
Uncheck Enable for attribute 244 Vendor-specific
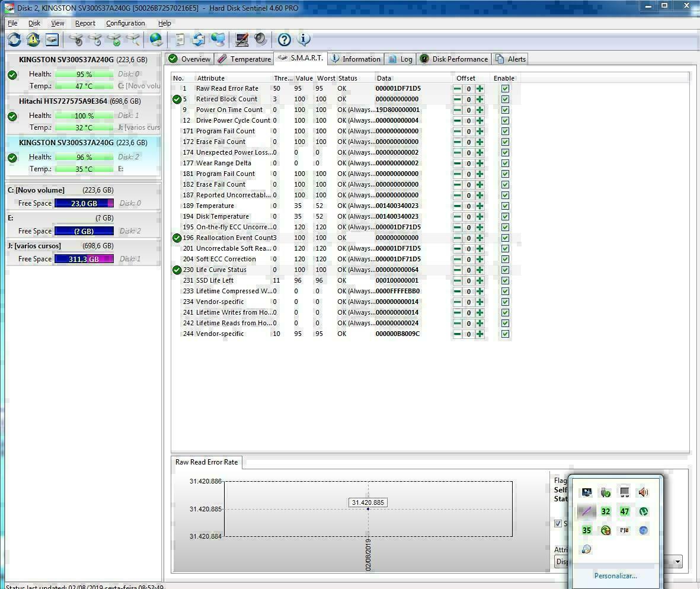click(506, 334)
